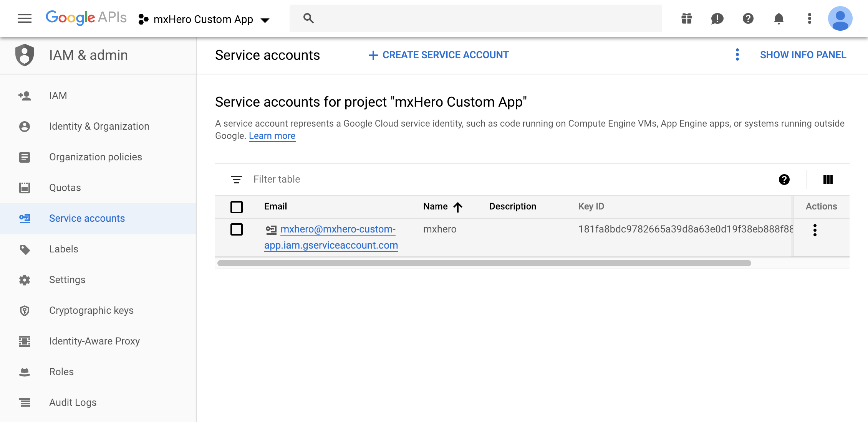
Task: Click the Labels tag icon
Action: coord(25,249)
